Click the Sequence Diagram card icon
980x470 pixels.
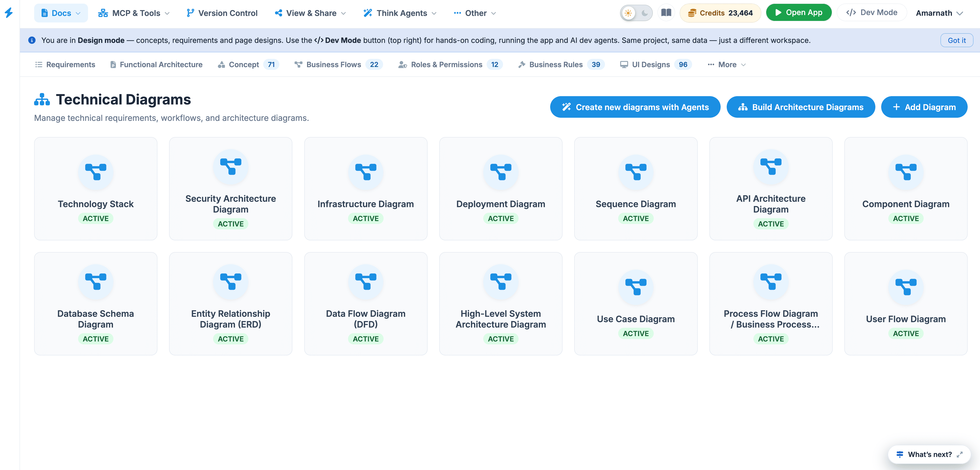pos(636,172)
